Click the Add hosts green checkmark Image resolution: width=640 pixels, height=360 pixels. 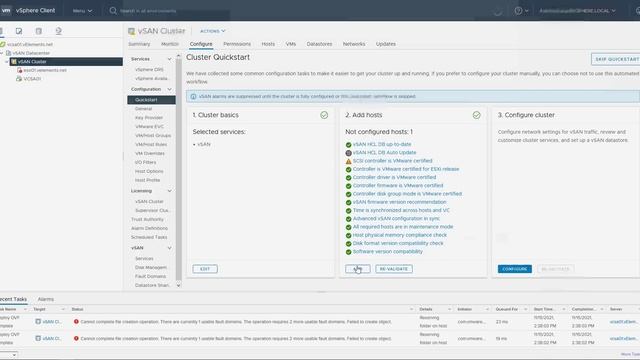point(476,115)
